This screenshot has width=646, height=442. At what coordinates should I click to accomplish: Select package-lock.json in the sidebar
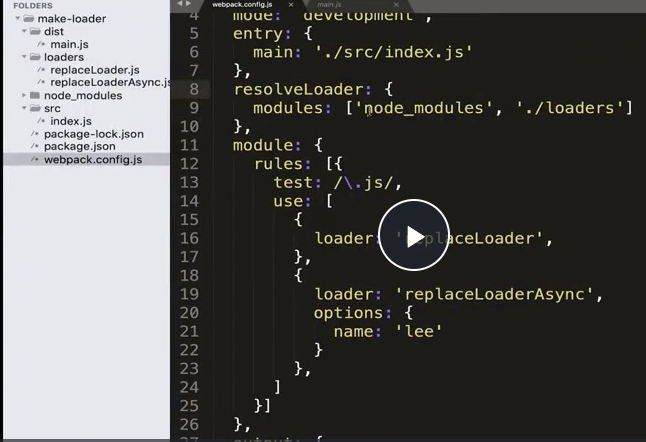[93, 134]
